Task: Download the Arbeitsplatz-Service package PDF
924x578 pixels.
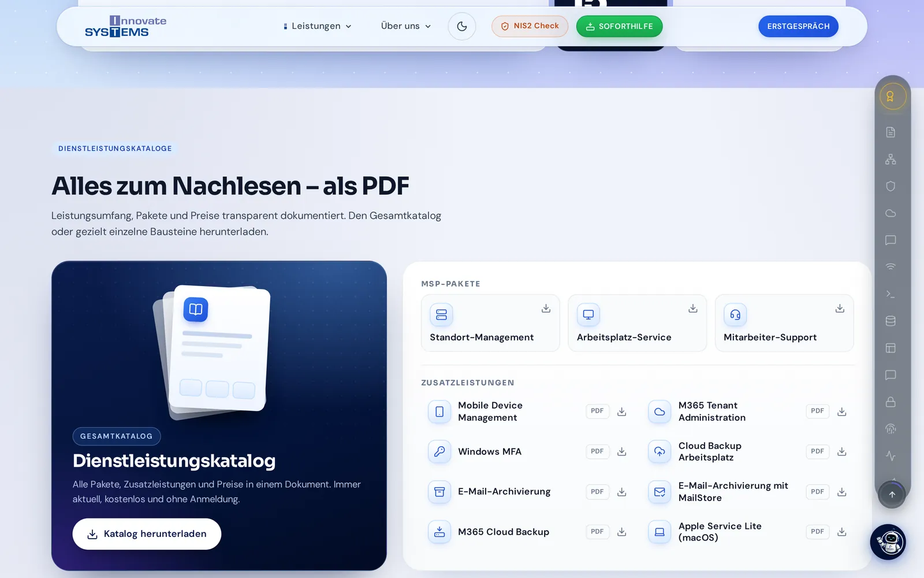Action: pos(693,308)
